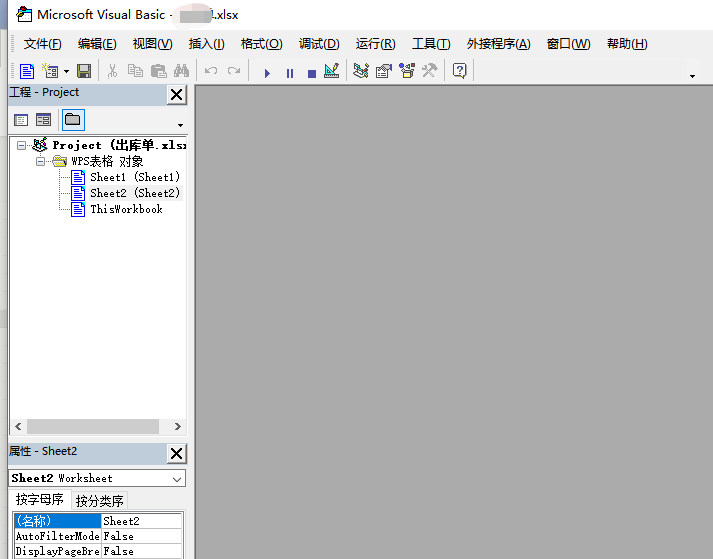
Task: Click View Code icon in Project panel
Action: tap(21, 120)
